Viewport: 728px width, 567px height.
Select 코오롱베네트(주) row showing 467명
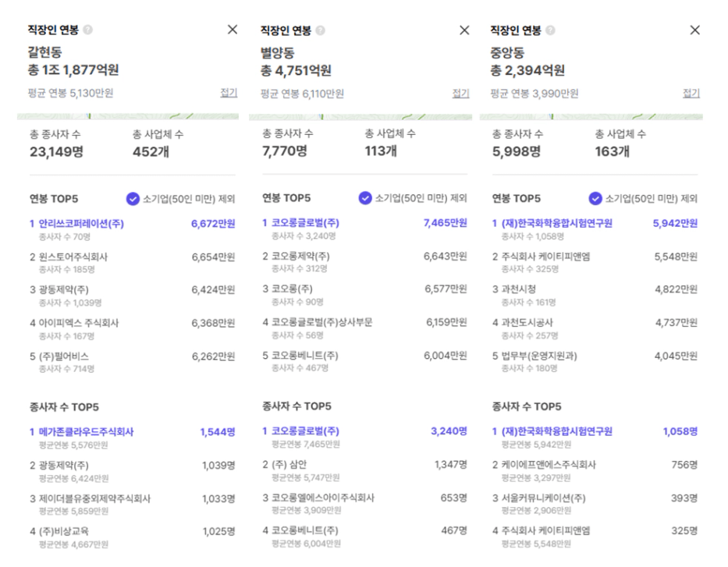(364, 537)
